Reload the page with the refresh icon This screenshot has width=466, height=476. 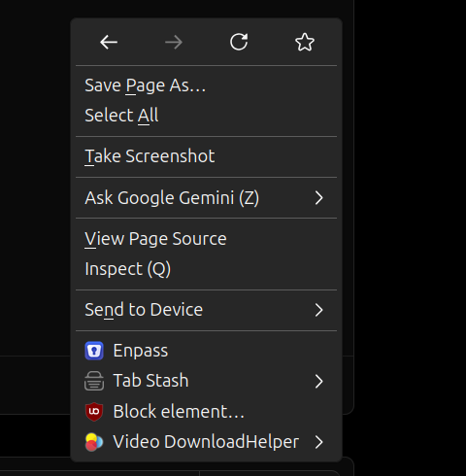pyautogui.click(x=239, y=42)
